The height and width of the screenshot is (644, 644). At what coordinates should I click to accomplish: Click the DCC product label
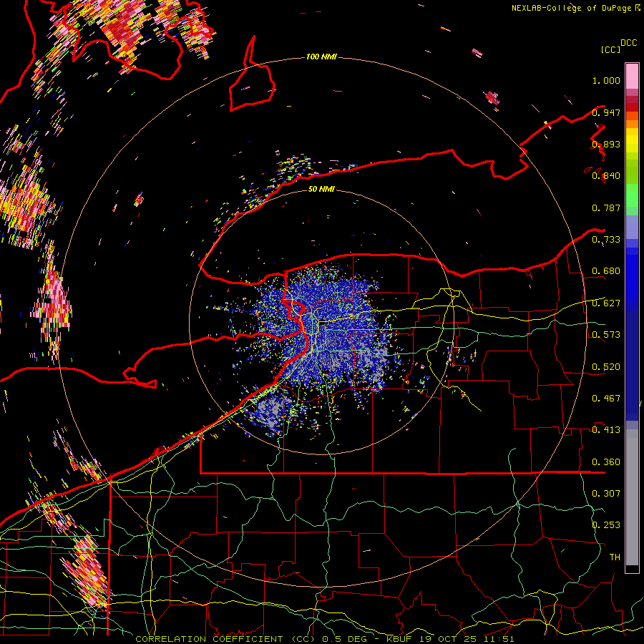628,43
